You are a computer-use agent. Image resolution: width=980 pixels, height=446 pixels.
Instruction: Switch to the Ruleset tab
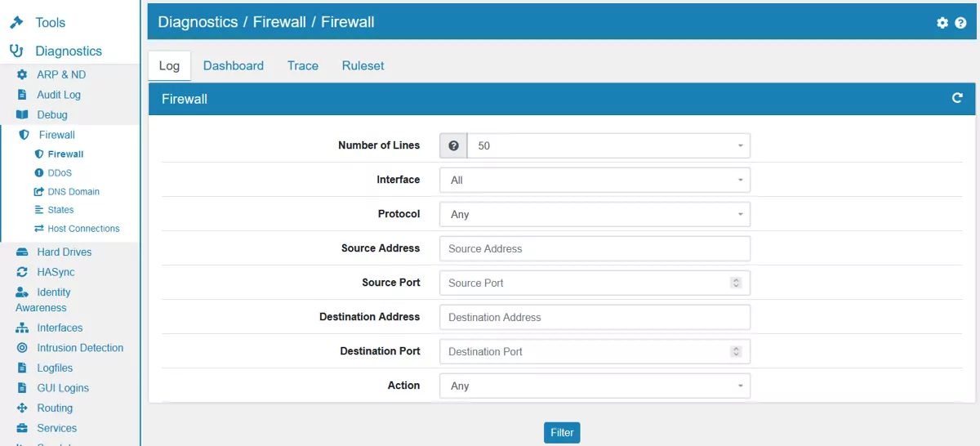[363, 65]
